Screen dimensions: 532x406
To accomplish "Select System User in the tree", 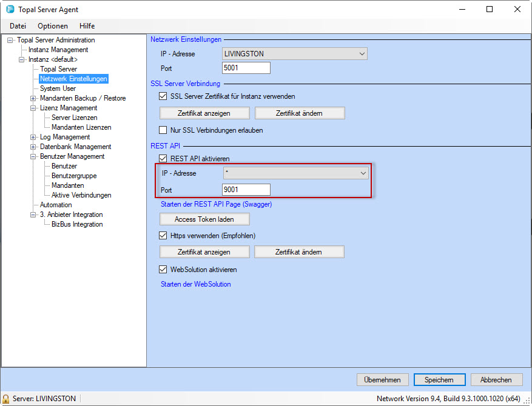I will pyautogui.click(x=58, y=88).
